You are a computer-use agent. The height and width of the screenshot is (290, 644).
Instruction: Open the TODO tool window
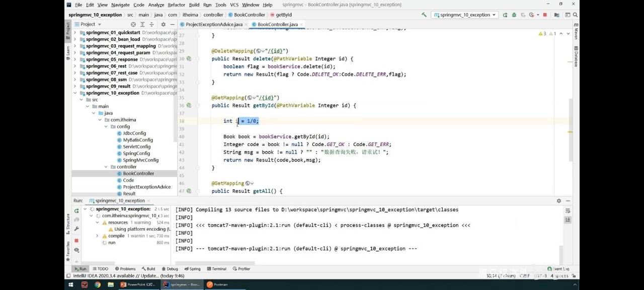(x=100, y=269)
